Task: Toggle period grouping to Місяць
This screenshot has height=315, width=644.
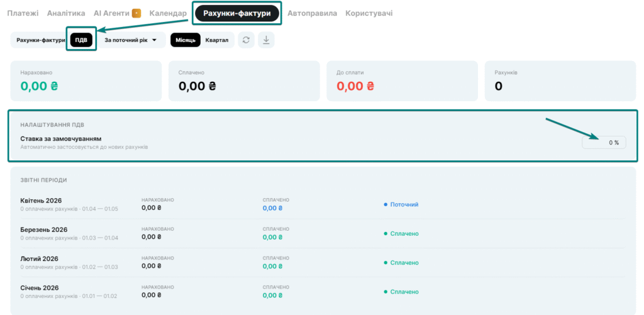Action: [185, 40]
